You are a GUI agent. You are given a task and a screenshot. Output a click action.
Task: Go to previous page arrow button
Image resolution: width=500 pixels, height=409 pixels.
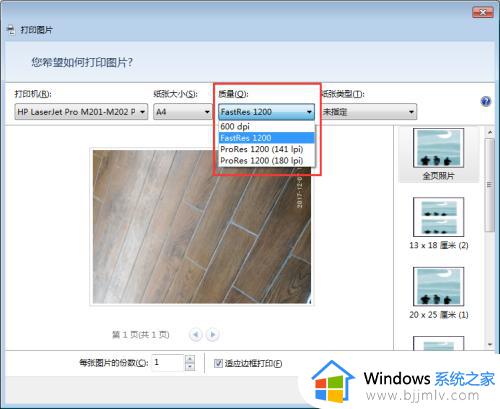(x=196, y=334)
